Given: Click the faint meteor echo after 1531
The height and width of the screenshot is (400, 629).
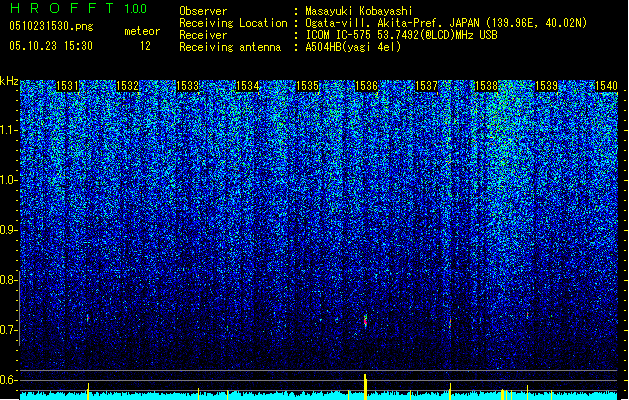Looking at the screenshot, I should [x=88, y=319].
